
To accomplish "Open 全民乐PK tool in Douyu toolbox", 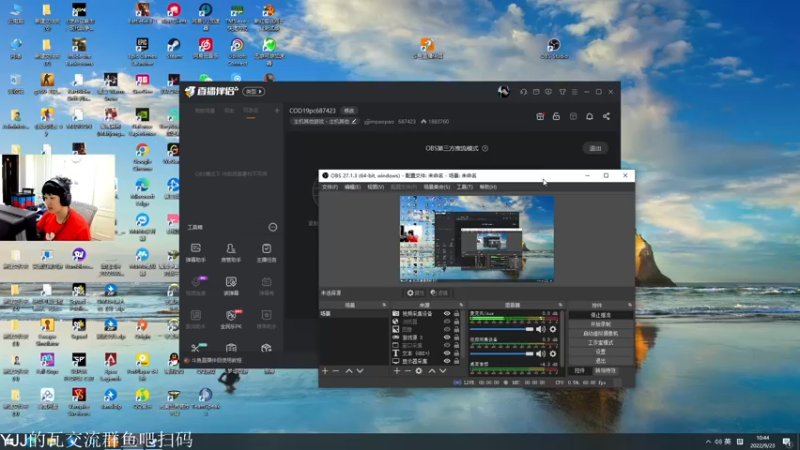I will point(231,319).
